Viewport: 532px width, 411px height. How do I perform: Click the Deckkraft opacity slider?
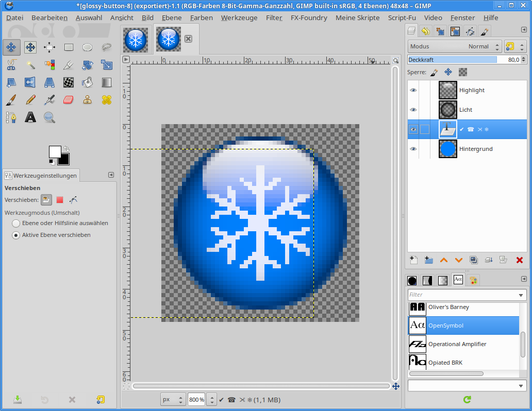(x=452, y=60)
